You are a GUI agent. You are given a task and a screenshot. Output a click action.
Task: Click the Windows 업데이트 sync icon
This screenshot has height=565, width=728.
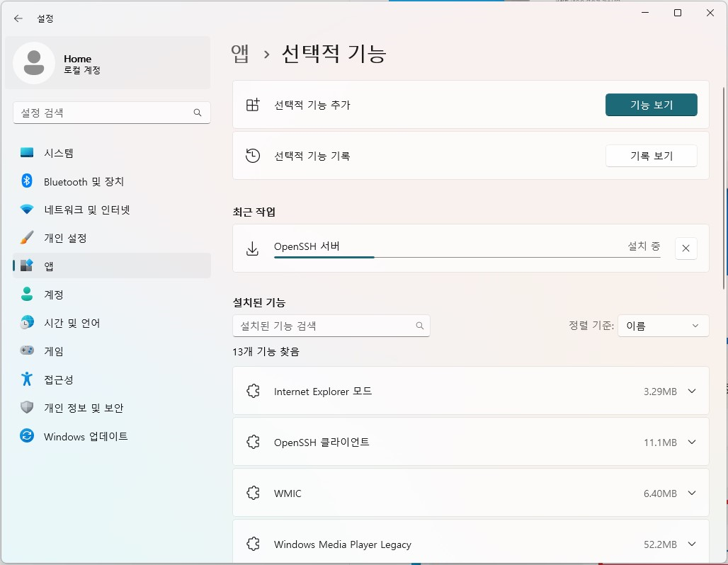[x=27, y=435]
